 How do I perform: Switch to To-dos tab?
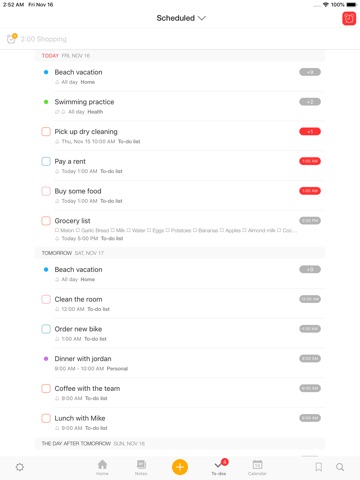pos(219,467)
